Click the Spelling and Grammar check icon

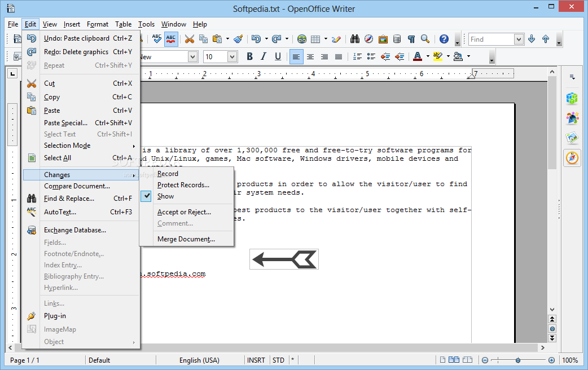coord(157,38)
